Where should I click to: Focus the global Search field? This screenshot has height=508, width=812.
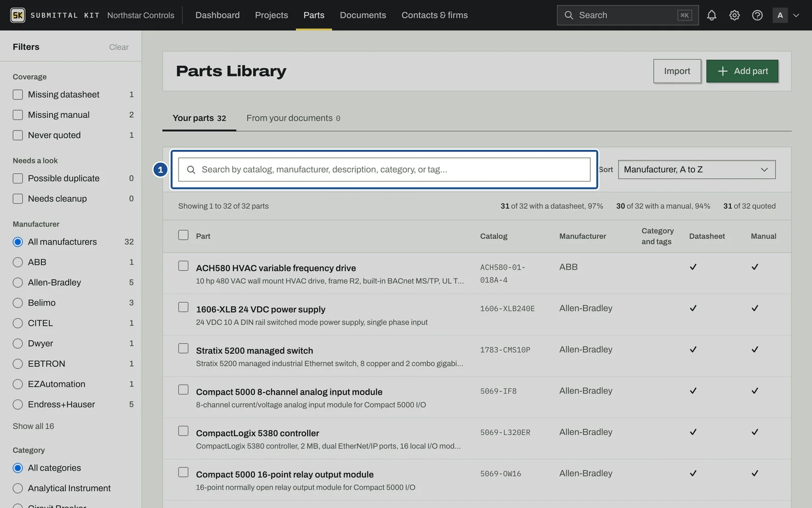[628, 15]
